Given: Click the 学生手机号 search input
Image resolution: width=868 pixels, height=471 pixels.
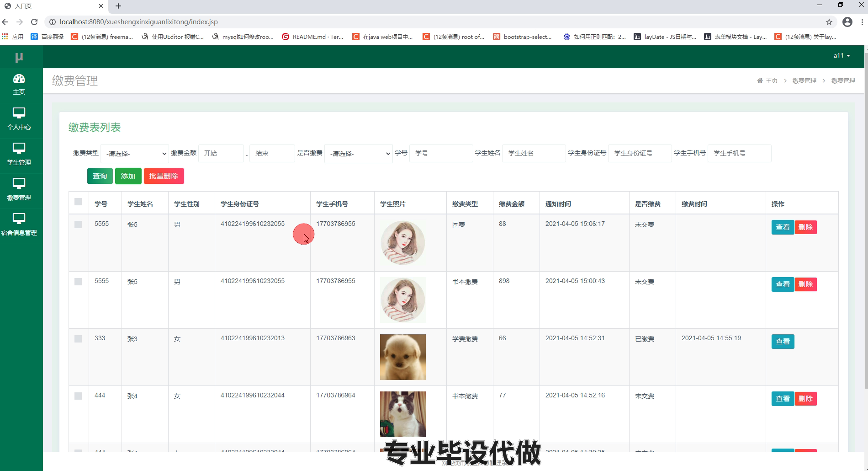Looking at the screenshot, I should tap(740, 153).
